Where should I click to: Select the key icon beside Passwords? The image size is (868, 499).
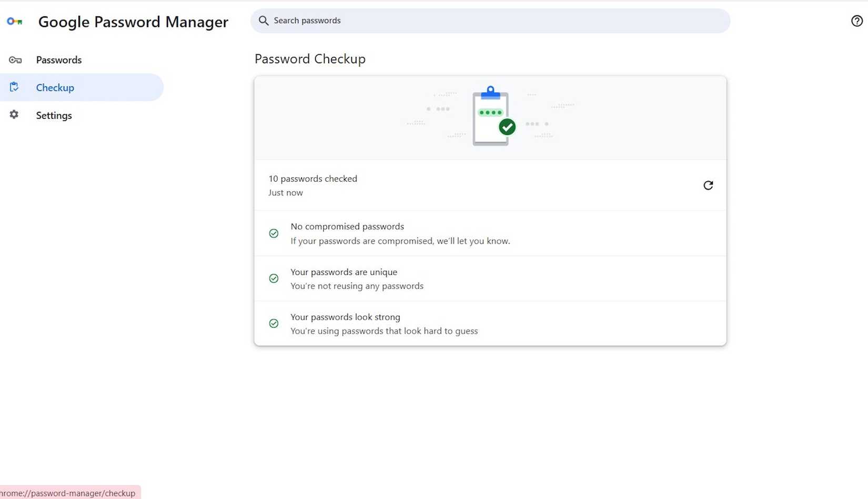(x=15, y=59)
